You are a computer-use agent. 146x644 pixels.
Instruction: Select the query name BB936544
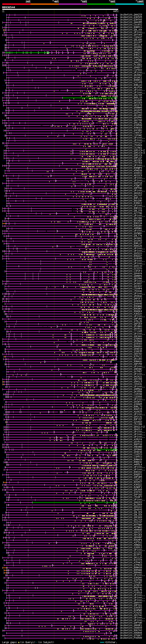point(8,8)
